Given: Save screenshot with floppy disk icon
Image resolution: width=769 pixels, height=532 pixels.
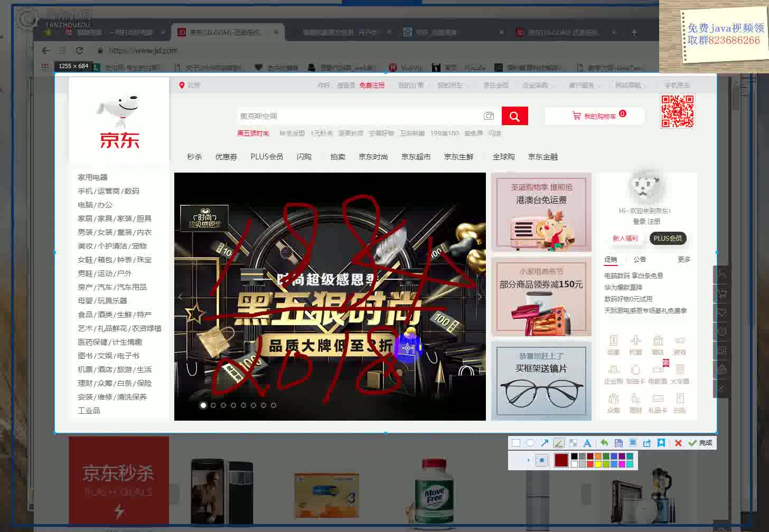Looking at the screenshot, I should [x=618, y=443].
